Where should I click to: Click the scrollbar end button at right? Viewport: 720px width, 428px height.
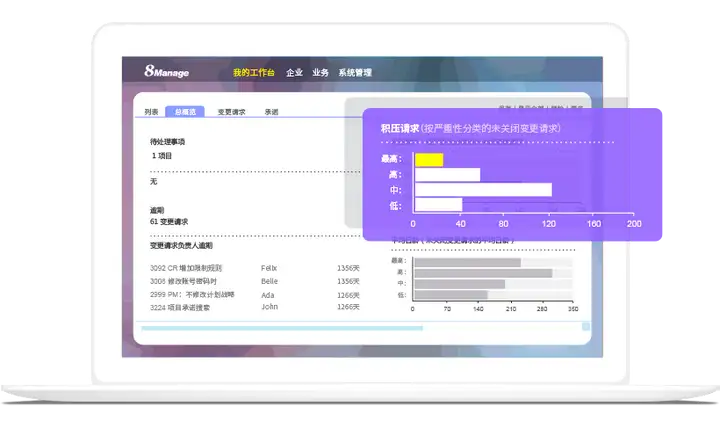(586, 327)
